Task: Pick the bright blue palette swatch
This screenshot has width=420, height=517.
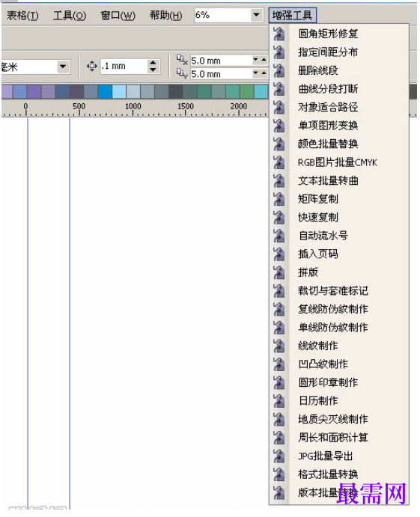Action: coord(105,91)
